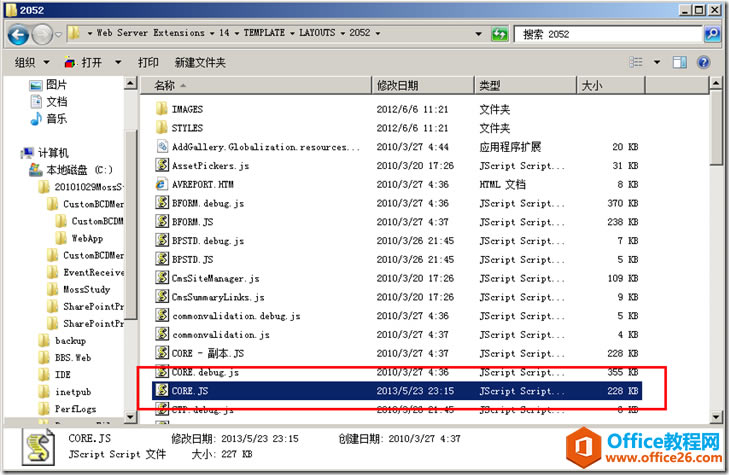Click the BPSTD.JS script icon

tap(161, 259)
